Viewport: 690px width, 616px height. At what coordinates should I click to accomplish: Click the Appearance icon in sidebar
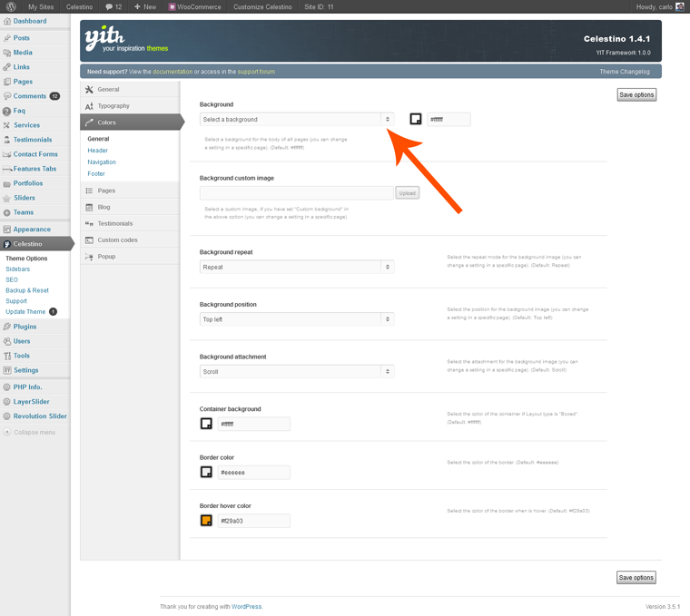tap(7, 230)
